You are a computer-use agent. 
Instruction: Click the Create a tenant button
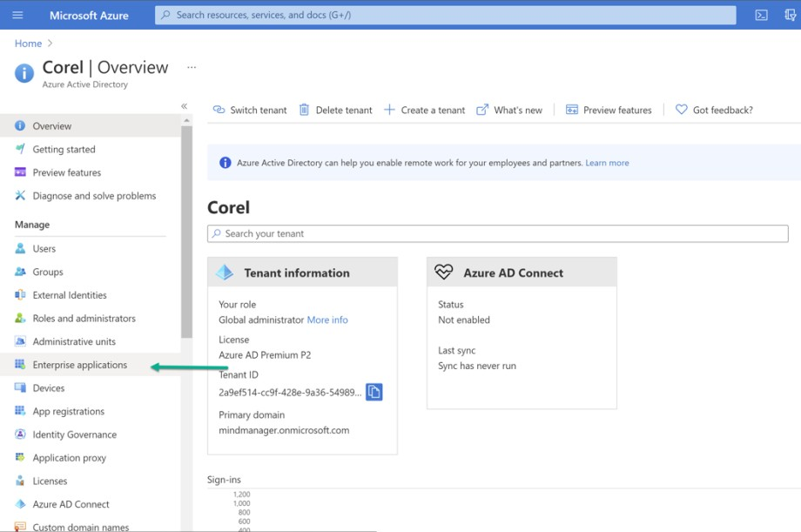(x=425, y=110)
